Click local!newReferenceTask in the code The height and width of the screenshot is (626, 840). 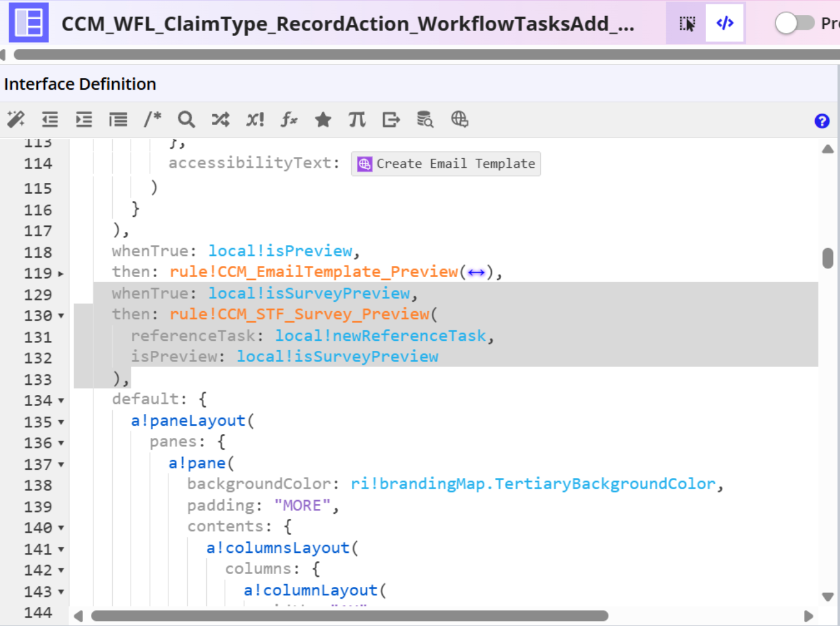(x=380, y=336)
